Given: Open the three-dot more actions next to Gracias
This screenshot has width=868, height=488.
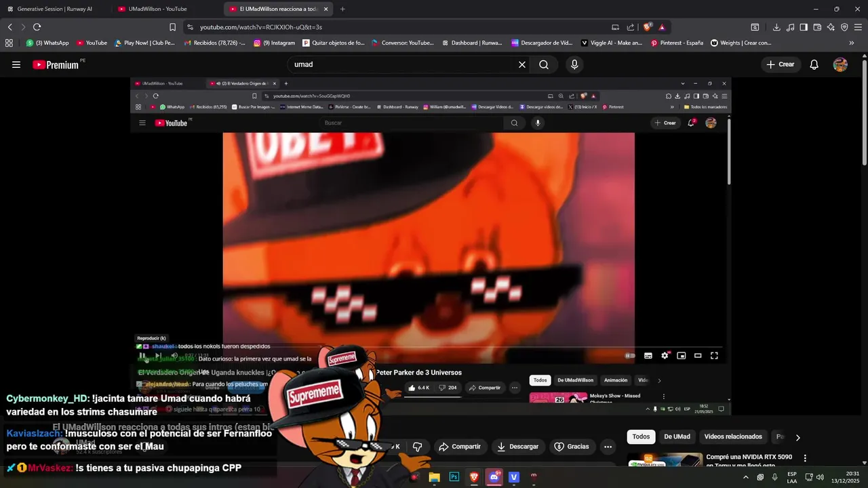Looking at the screenshot, I should (608, 447).
